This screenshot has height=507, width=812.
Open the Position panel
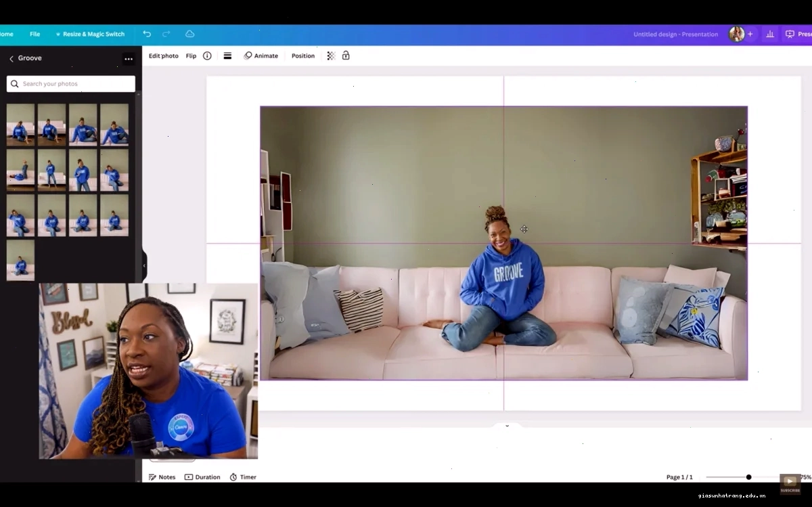point(303,56)
